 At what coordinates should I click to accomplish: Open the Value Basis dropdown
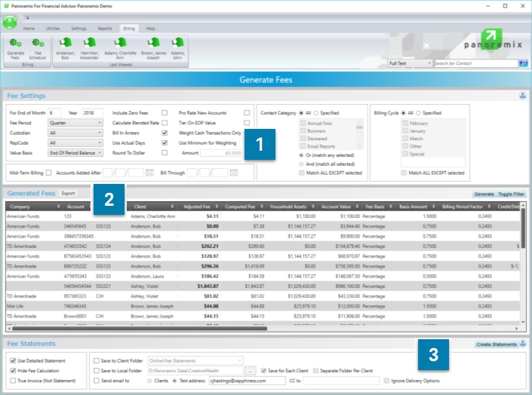pos(75,153)
